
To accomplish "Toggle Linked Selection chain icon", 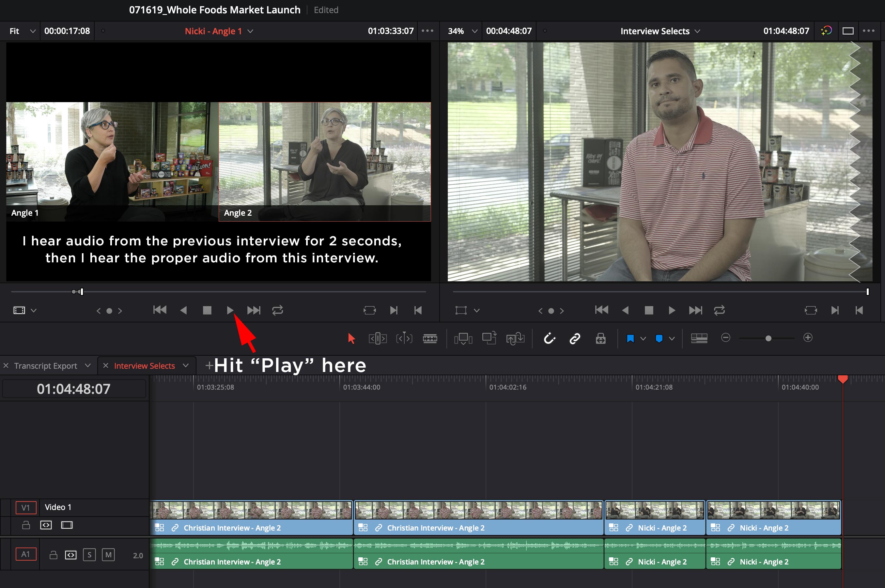I will pyautogui.click(x=575, y=338).
